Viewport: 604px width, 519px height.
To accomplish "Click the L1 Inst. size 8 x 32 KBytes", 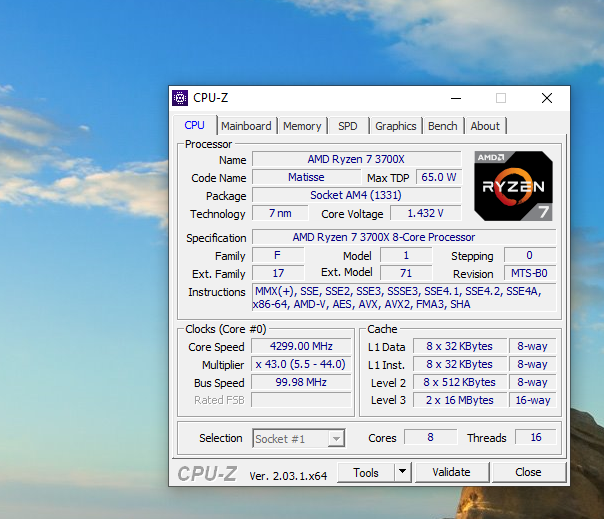I will point(460,364).
